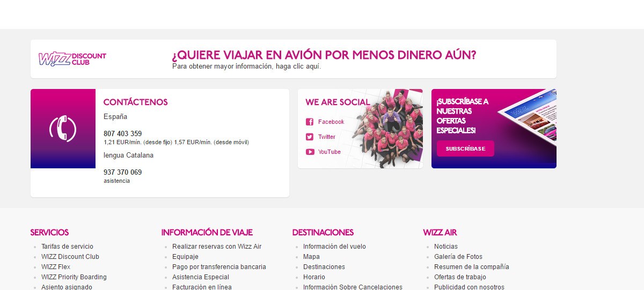Open Asiento asignado link
644x290 pixels.
(67, 287)
